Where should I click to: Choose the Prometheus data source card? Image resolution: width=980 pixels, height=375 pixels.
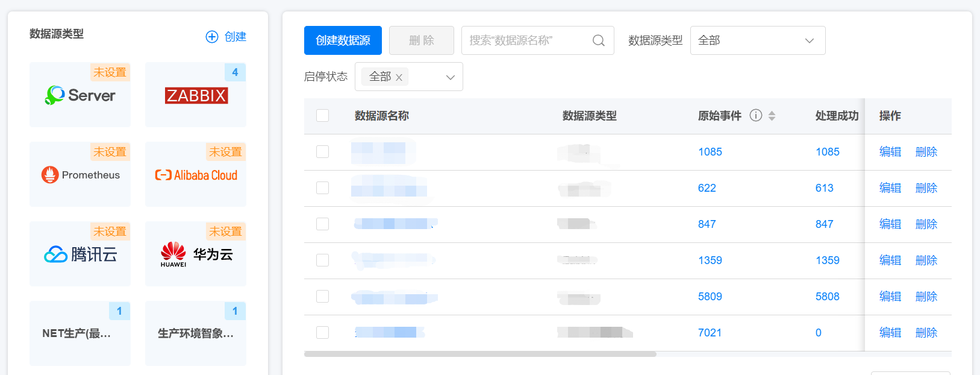point(80,175)
